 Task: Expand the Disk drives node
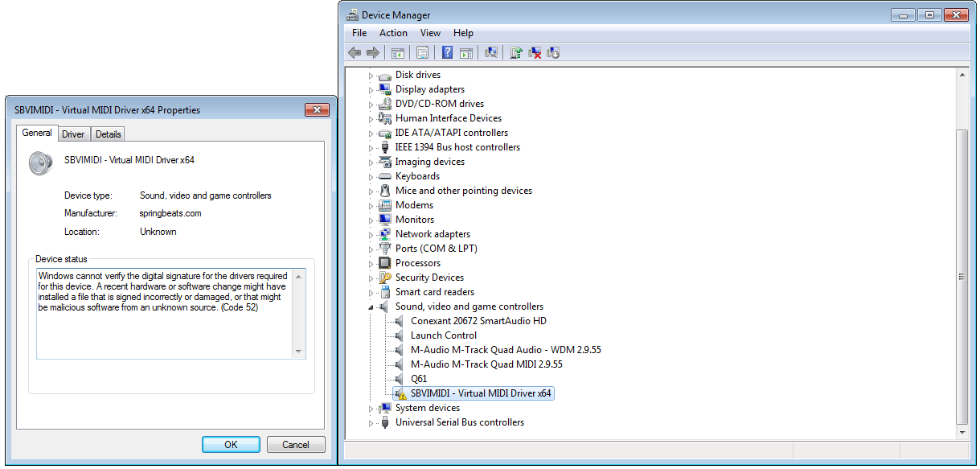pyautogui.click(x=371, y=76)
